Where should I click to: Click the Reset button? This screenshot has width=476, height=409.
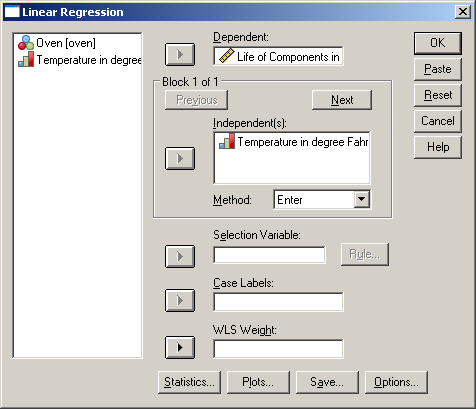click(438, 95)
